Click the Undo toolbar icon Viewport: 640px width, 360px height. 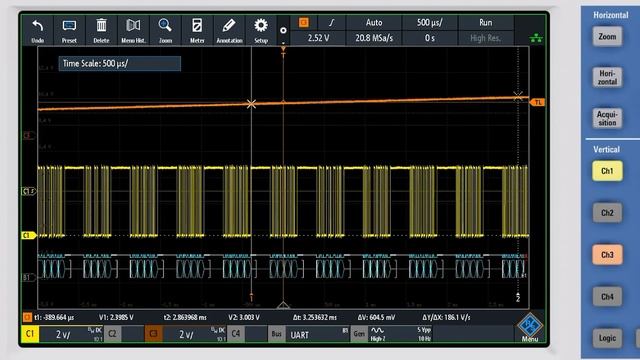click(x=38, y=30)
